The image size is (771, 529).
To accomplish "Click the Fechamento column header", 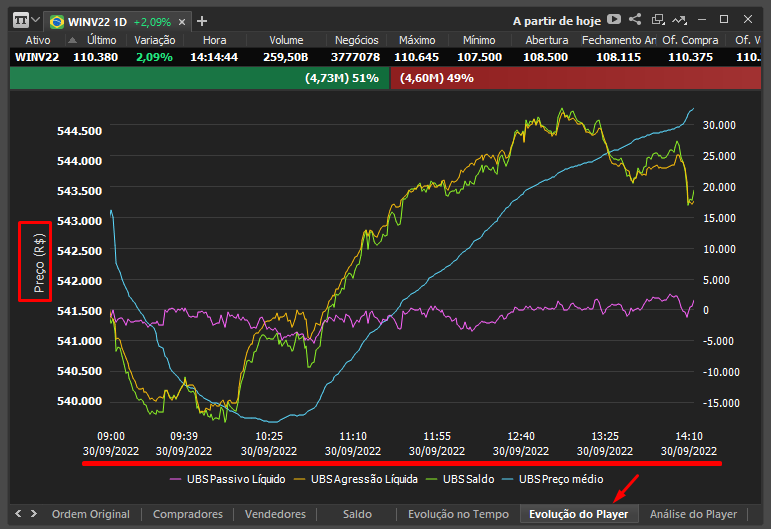I will click(x=619, y=40).
